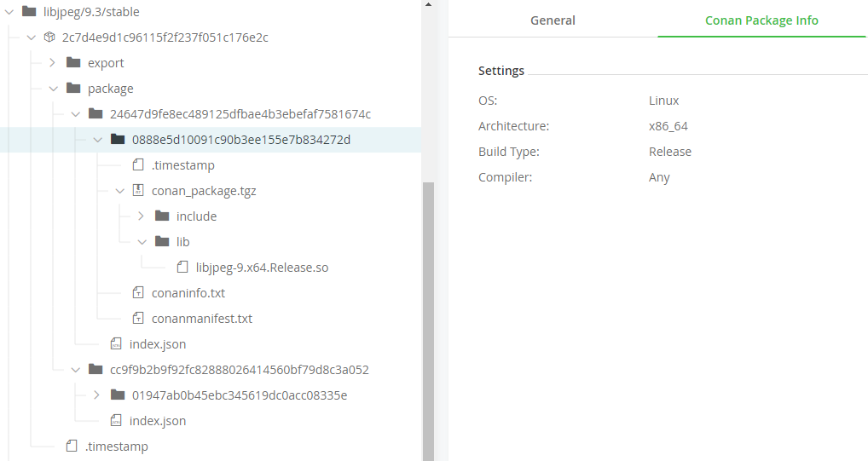Click the text file icon of conanmanifest.txt

point(138,318)
